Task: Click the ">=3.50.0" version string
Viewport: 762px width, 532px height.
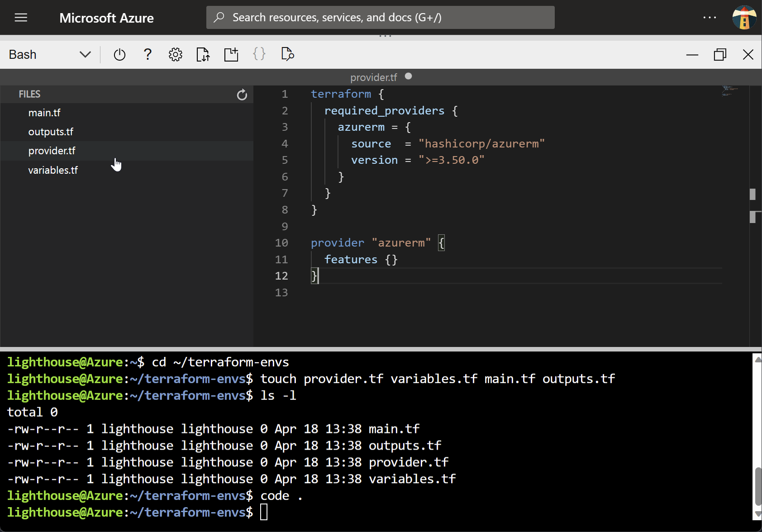Action: coord(451,160)
